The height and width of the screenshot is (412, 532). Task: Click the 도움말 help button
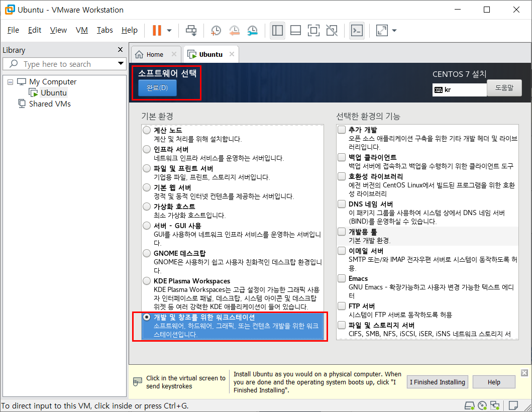point(504,88)
